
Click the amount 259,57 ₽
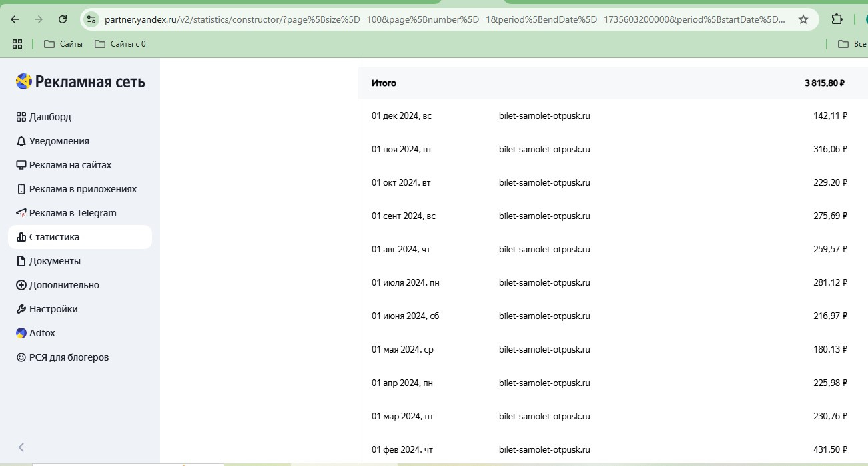[x=830, y=249]
